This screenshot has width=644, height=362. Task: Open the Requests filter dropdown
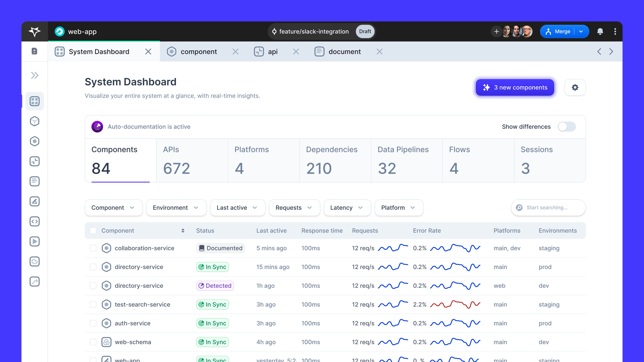(294, 208)
